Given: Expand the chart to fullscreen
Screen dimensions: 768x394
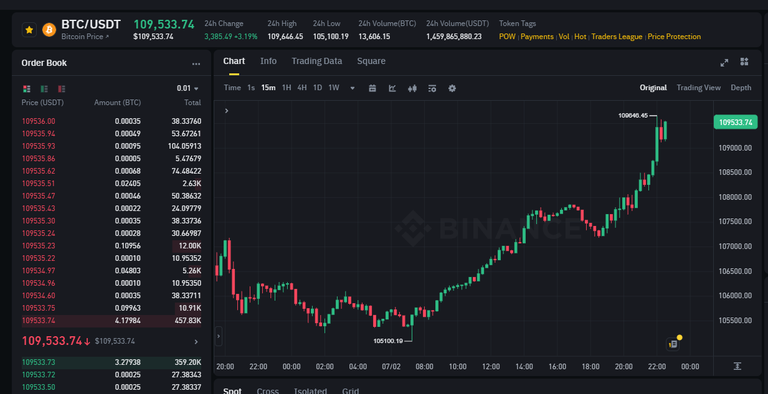Looking at the screenshot, I should pos(724,62).
